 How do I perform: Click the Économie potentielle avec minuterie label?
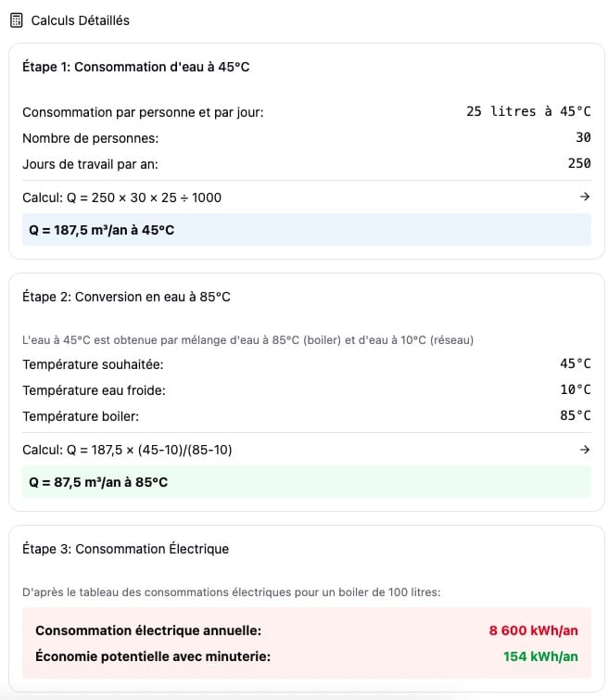tap(152, 656)
